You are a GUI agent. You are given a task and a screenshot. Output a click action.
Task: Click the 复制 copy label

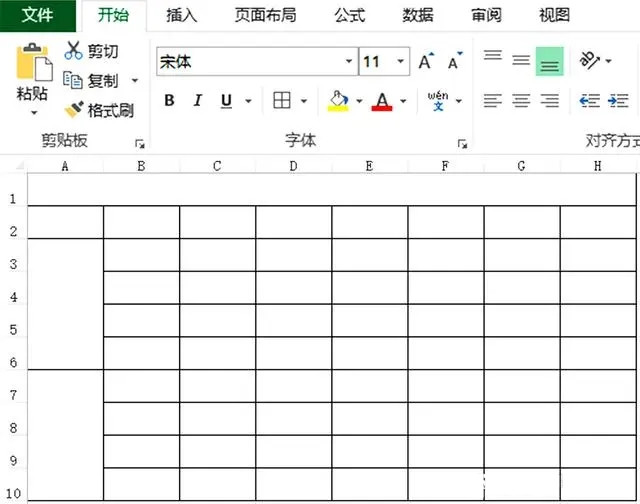(x=103, y=81)
